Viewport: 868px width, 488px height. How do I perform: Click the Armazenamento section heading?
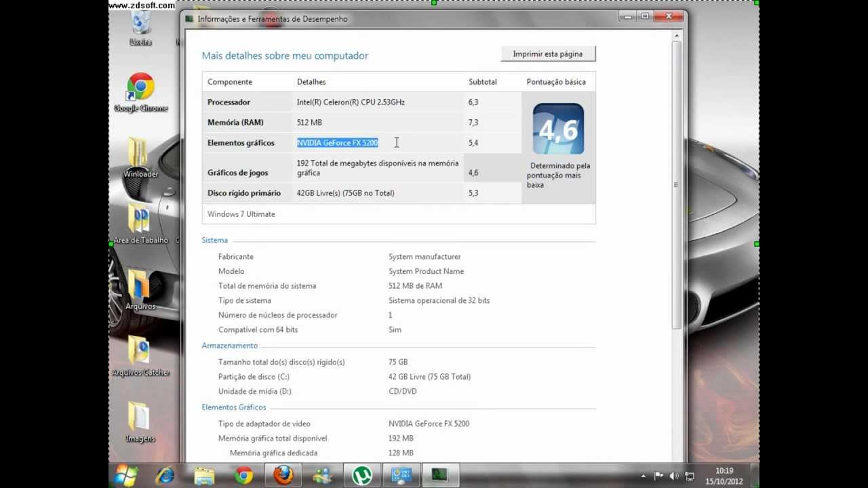coord(229,346)
